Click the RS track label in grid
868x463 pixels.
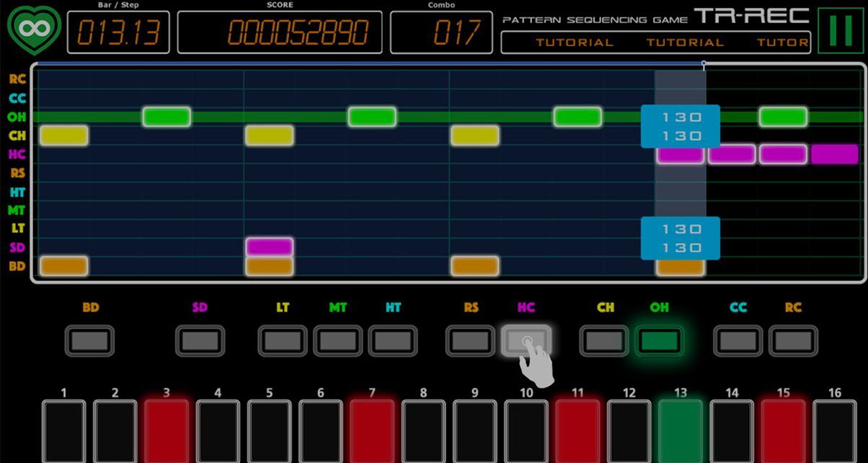coord(17,173)
